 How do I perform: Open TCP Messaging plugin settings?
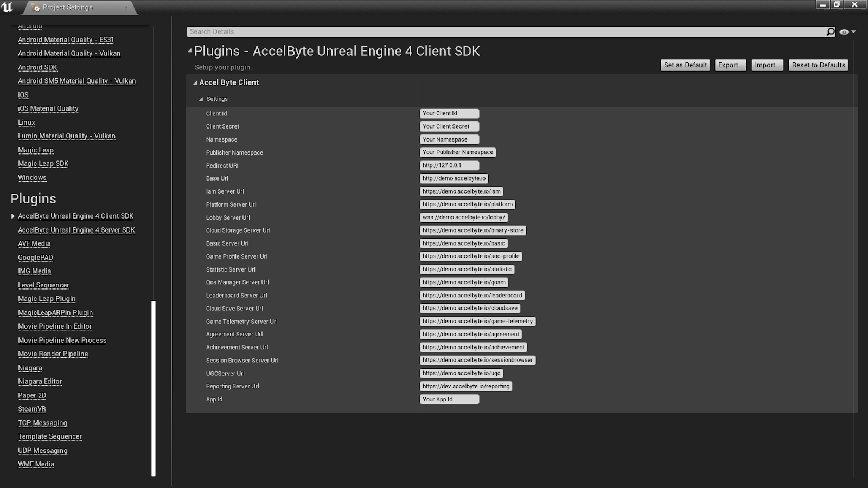tap(42, 423)
